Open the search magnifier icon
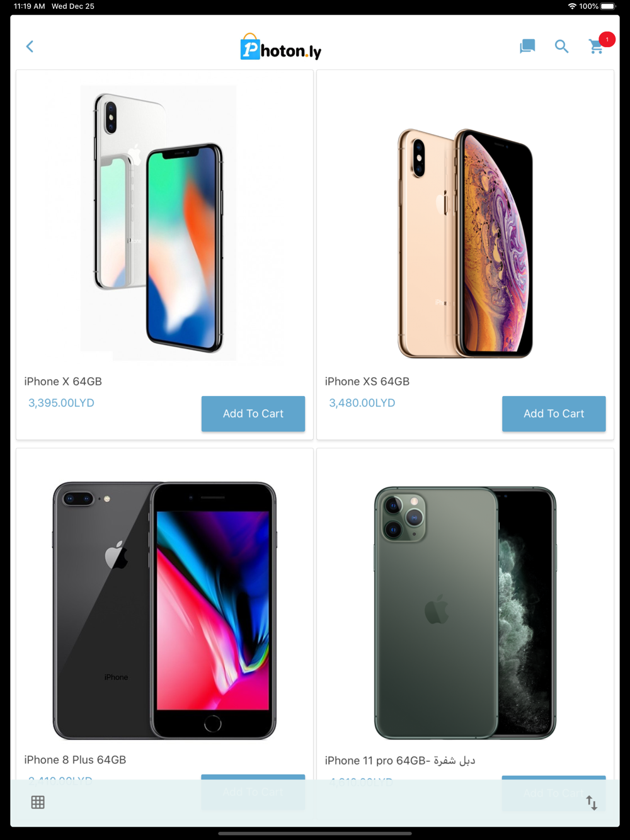This screenshot has height=840, width=630. pos(561,46)
